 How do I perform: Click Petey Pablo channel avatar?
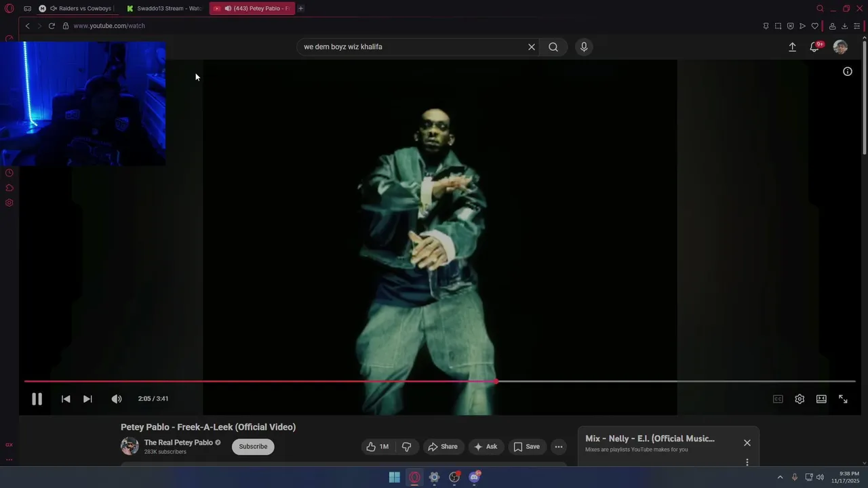[130, 446]
